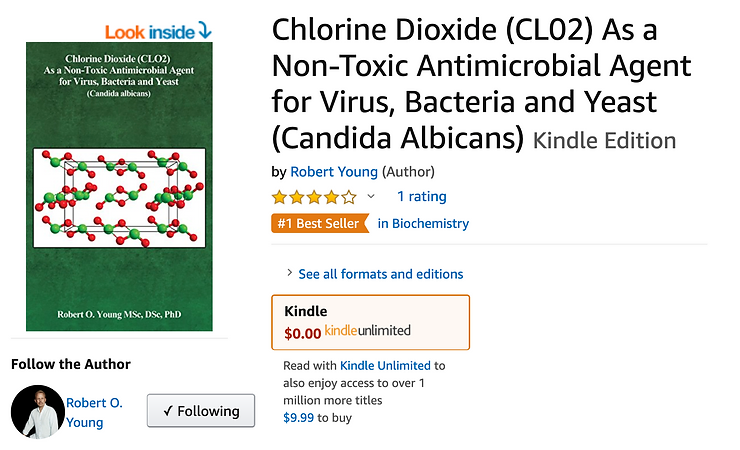Image resolution: width=740 pixels, height=450 pixels.
Task: Click the $0.00 Kindle price
Action: (302, 332)
